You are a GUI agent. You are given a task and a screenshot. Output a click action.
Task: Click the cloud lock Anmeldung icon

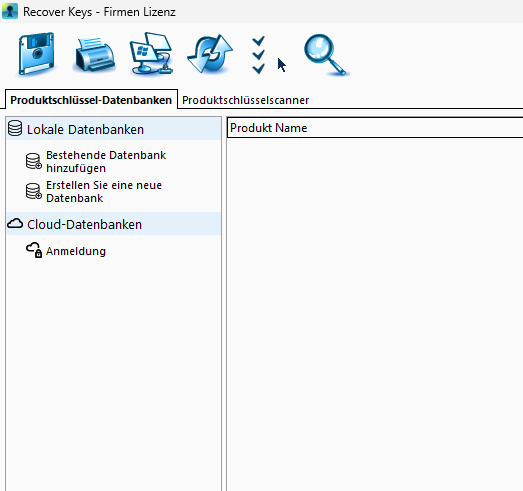coord(34,250)
